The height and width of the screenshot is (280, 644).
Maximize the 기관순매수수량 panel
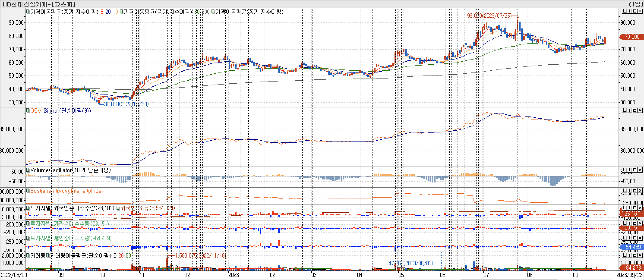(x=635, y=223)
